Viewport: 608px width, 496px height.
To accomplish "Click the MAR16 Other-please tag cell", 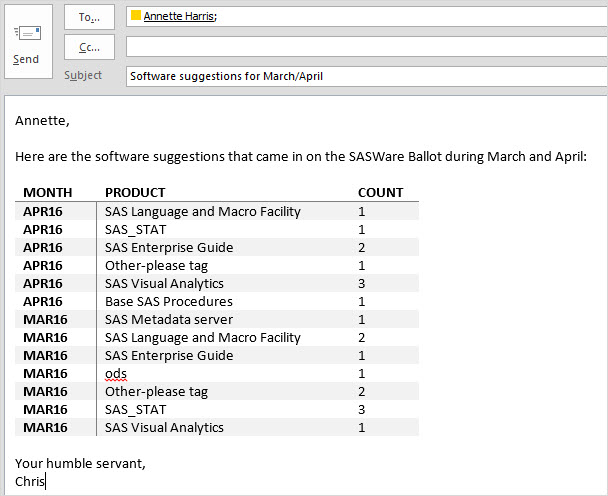I will [156, 392].
